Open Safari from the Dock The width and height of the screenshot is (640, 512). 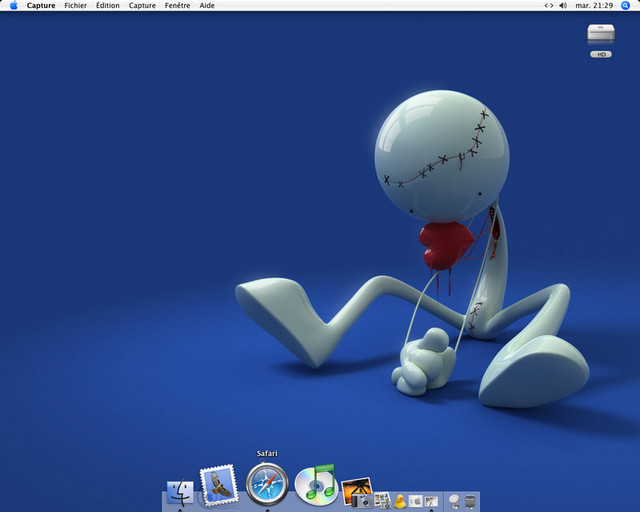coord(267,484)
